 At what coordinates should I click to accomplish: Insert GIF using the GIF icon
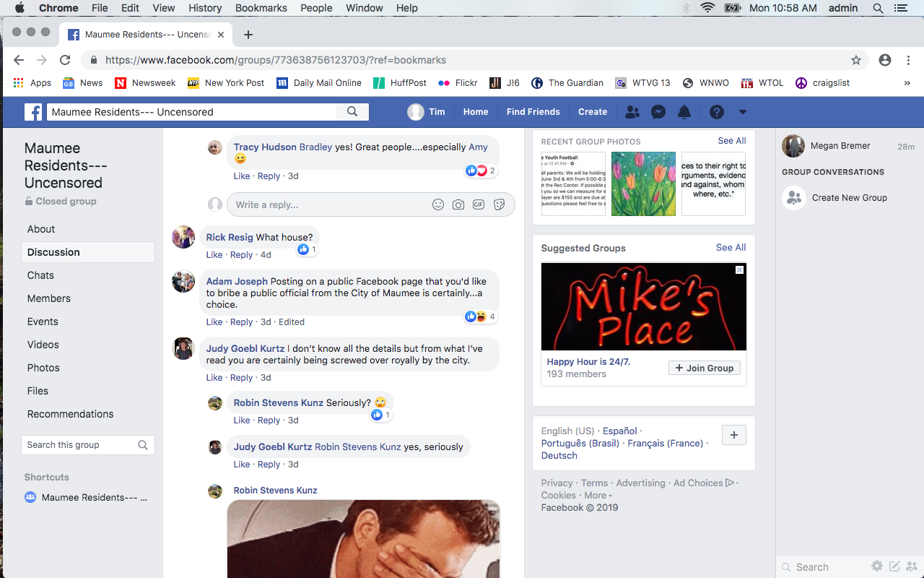pyautogui.click(x=479, y=204)
